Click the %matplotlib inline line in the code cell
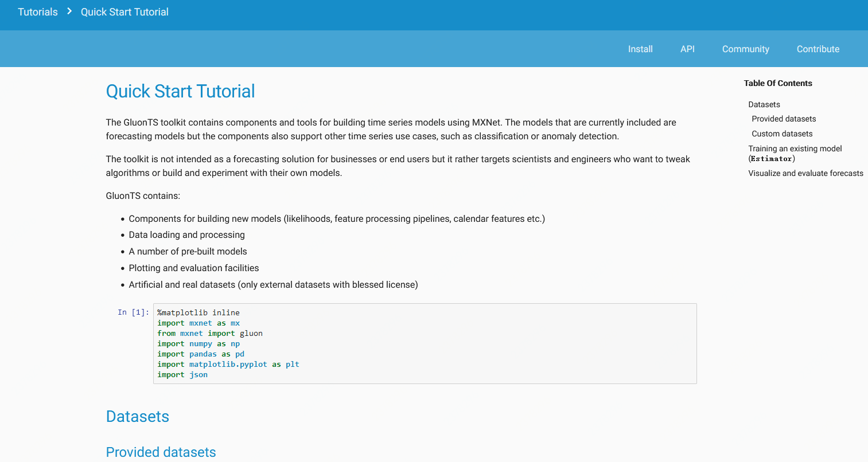 click(x=197, y=312)
